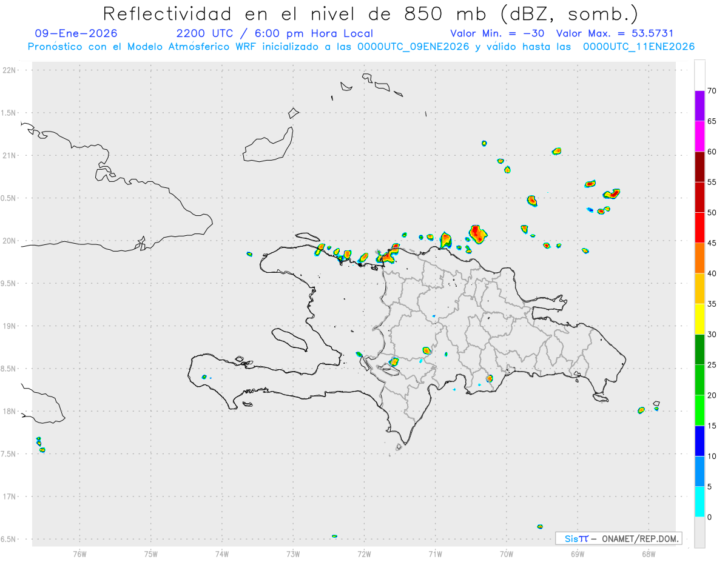Click the valid-until time '0000UTC_11ENE2026'
728x562 pixels.
[x=639, y=47]
